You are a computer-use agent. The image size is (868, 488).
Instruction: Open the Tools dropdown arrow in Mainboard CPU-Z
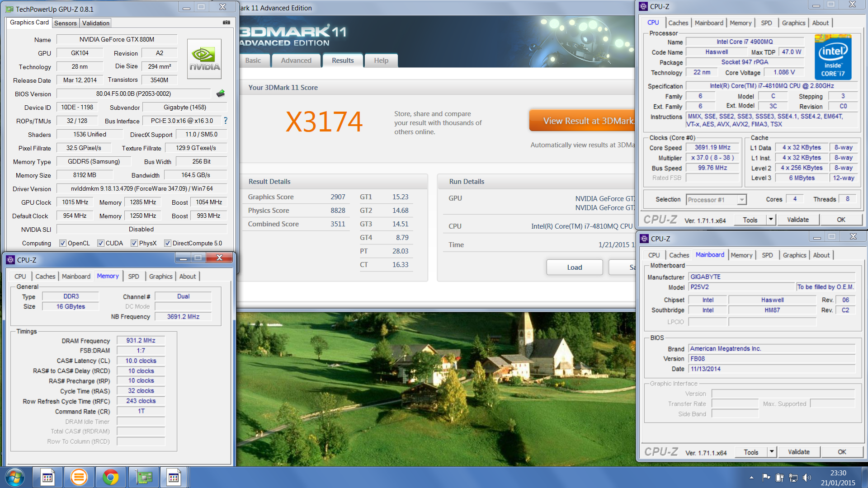click(x=772, y=452)
